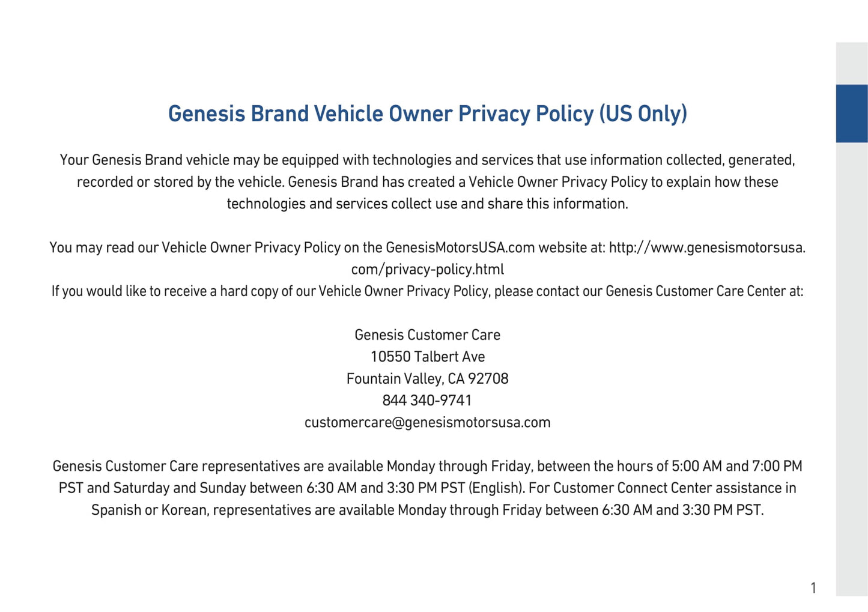This screenshot has width=868, height=612.
Task: Click the line starting Genesis Customer Care representatives
Action: pos(427,466)
